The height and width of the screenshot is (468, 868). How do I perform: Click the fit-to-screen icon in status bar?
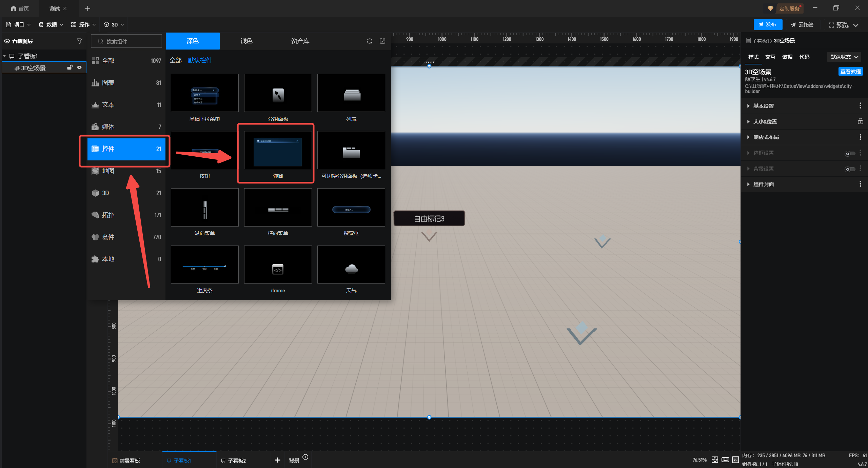[x=715, y=460]
